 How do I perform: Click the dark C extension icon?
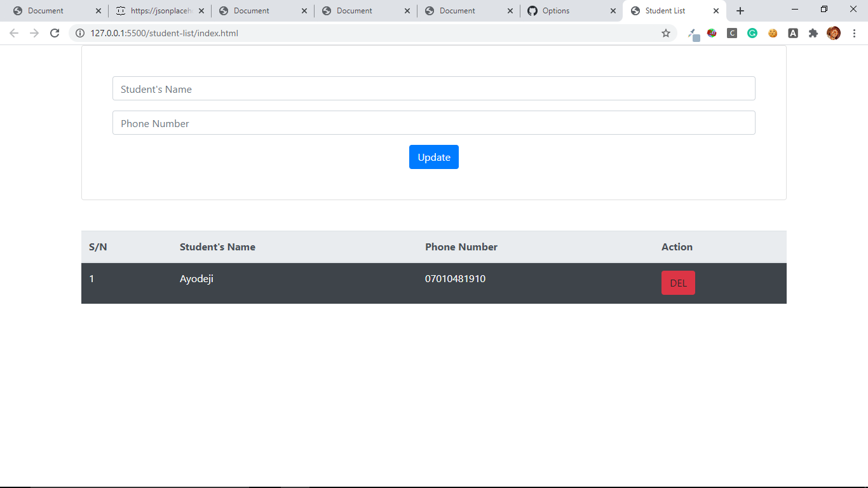(732, 33)
